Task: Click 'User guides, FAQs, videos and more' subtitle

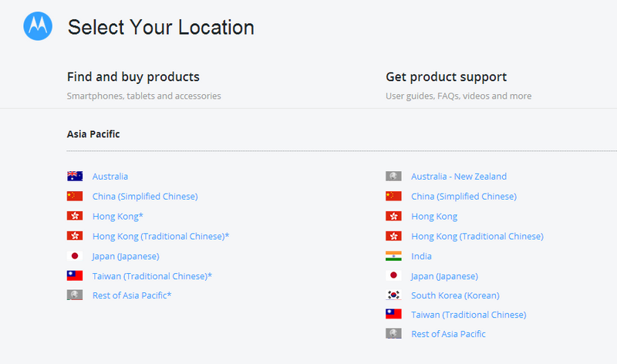Action: [458, 96]
